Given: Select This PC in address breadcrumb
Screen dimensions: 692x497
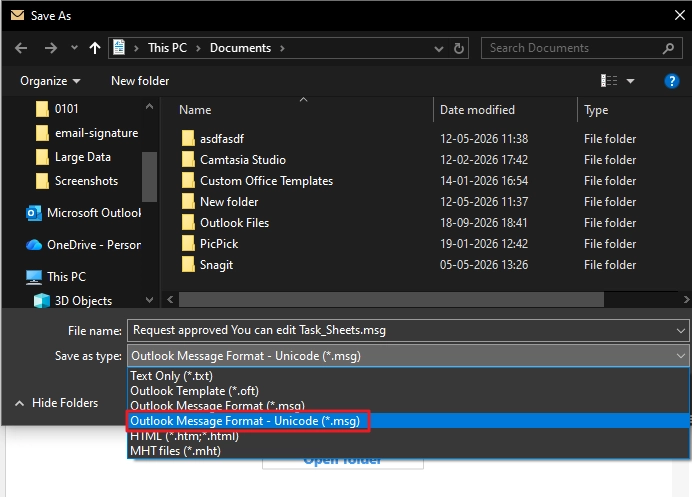Looking at the screenshot, I should (167, 48).
